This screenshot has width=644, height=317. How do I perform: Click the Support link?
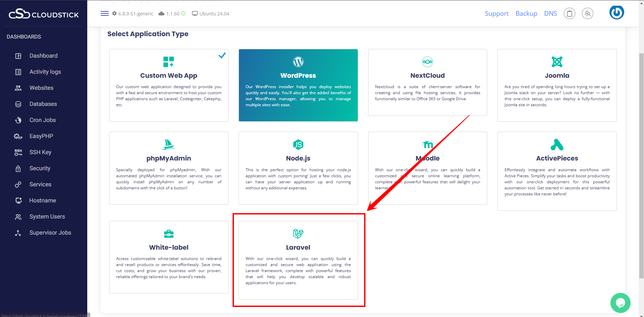click(x=496, y=13)
